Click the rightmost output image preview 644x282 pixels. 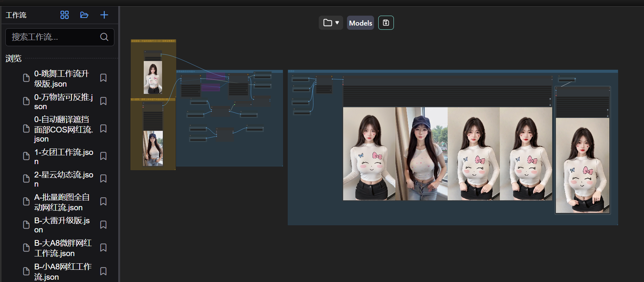coord(582,165)
